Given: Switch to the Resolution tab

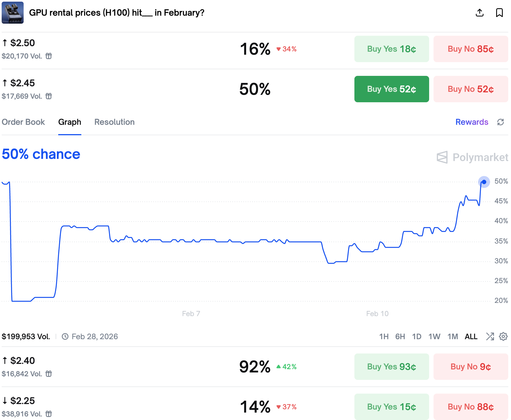Looking at the screenshot, I should [115, 122].
